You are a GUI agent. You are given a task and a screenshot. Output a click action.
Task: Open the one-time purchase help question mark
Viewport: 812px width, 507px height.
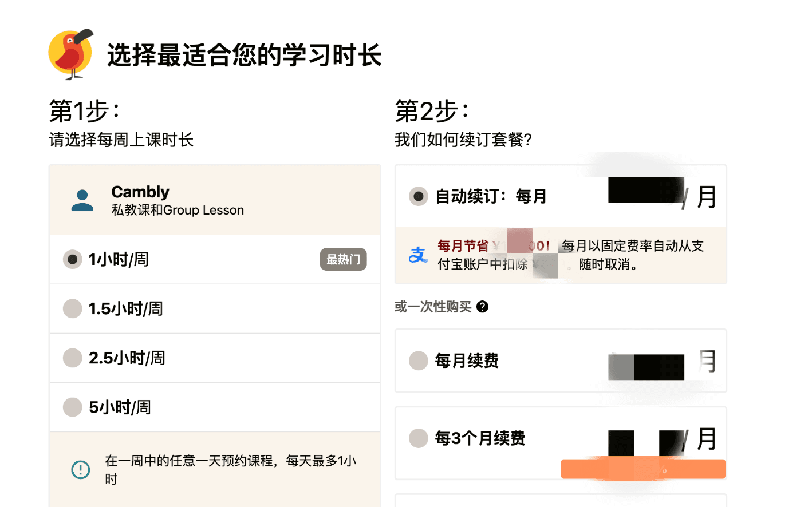pyautogui.click(x=483, y=307)
